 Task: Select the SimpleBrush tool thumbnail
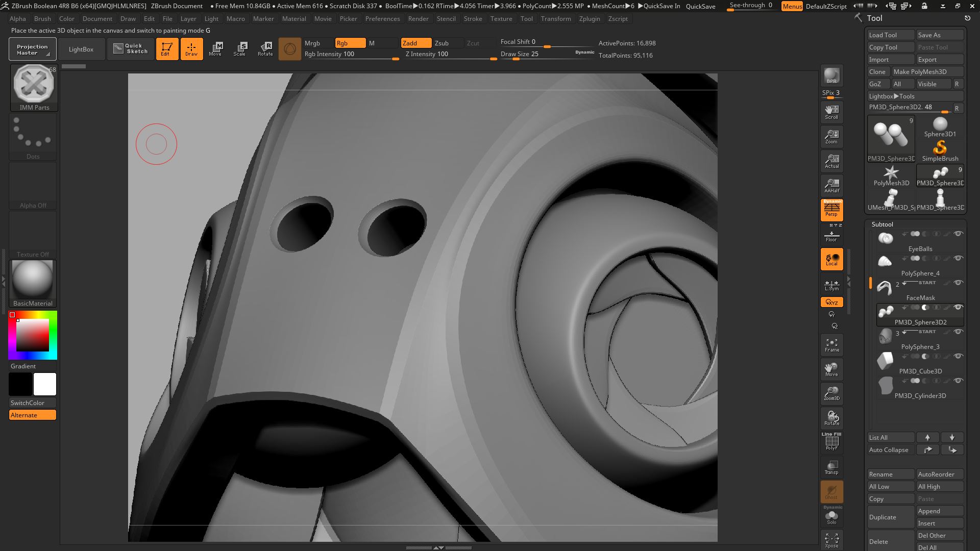click(x=940, y=151)
